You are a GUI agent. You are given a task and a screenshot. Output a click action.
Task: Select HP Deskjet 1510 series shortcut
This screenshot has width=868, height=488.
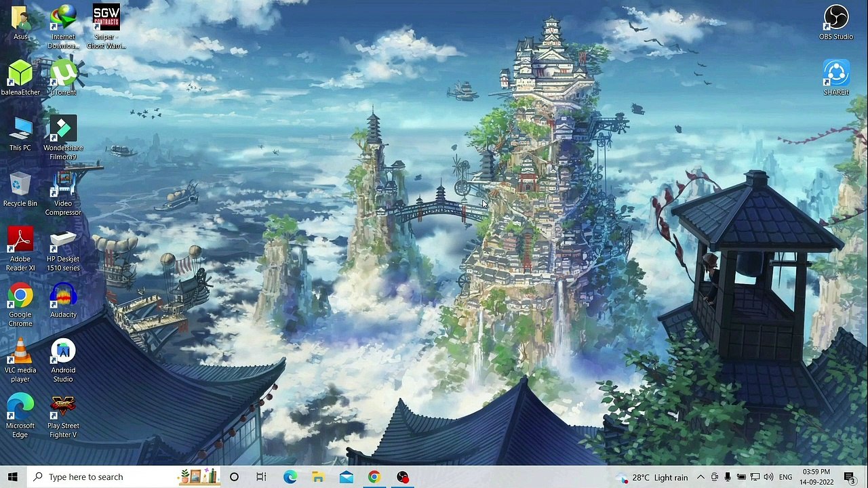(x=63, y=249)
